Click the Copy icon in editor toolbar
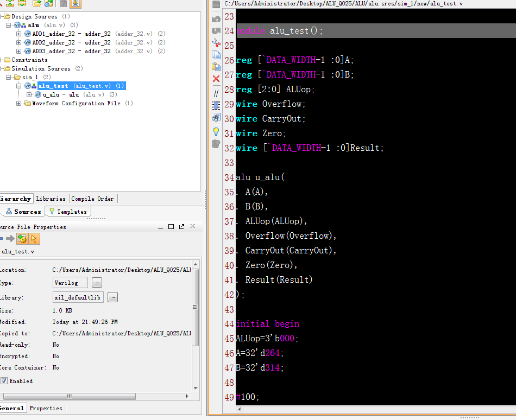This screenshot has width=516, height=420. [216, 55]
